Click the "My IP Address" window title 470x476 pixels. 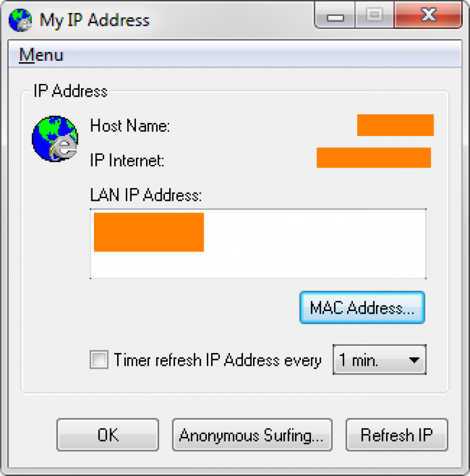tap(95, 20)
